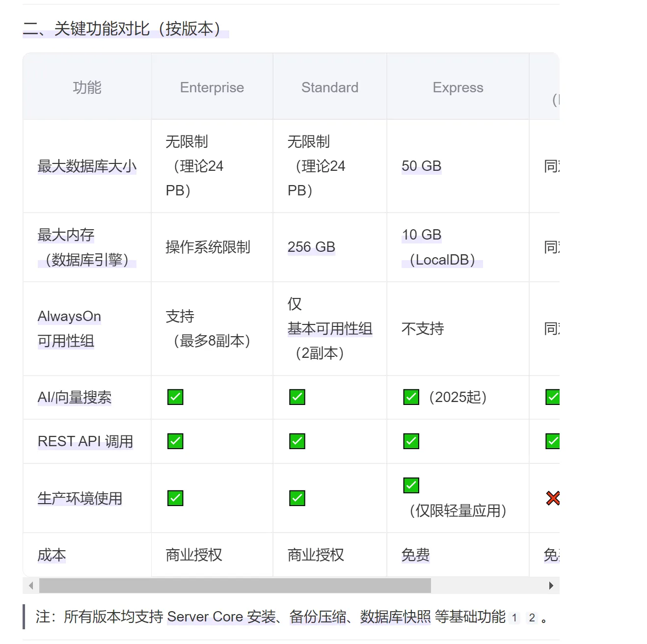Click the Express column header

458,87
